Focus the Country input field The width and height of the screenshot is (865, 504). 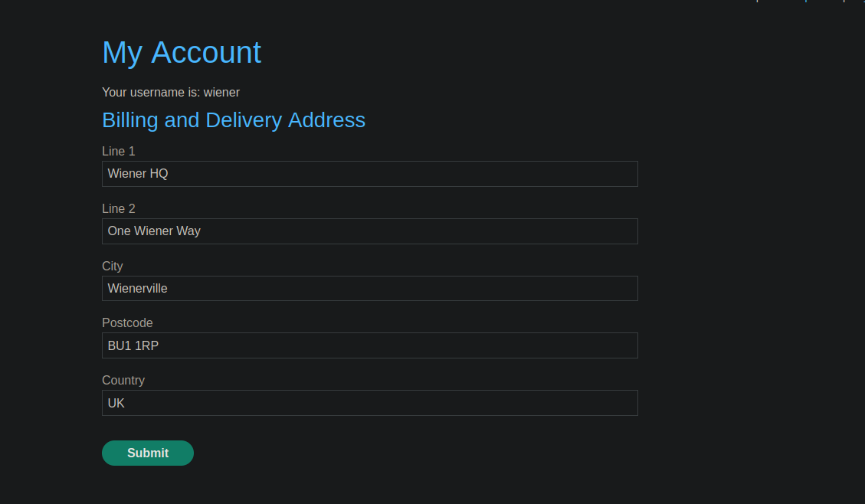tap(369, 403)
